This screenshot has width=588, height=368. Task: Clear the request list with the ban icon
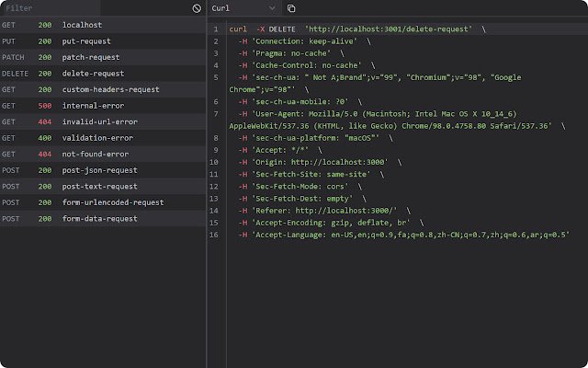click(x=197, y=8)
